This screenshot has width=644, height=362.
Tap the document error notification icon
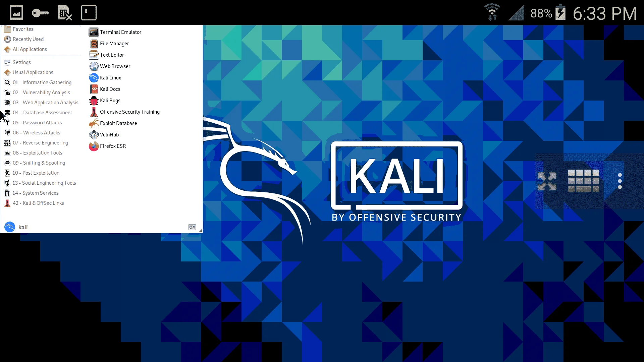pos(64,13)
